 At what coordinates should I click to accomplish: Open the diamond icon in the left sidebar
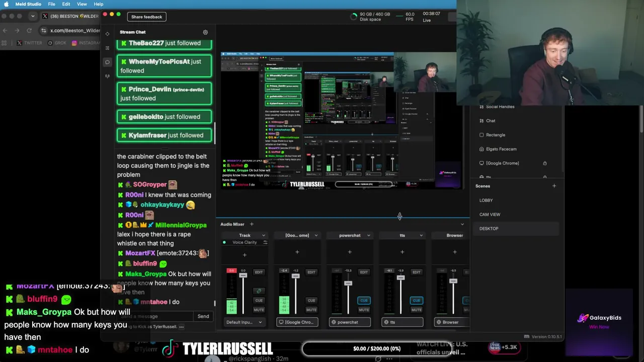point(107,34)
